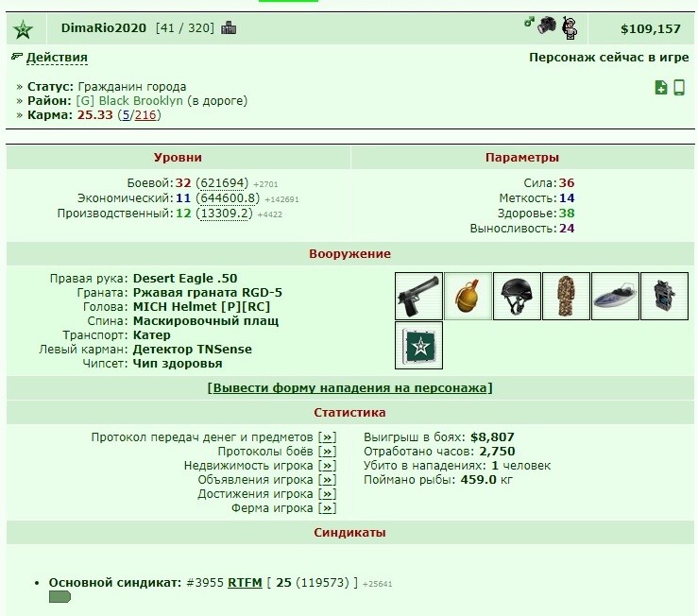Viewport: 698px width, 616px height.
Task: Open Недвижимость игрока arrow link
Action: click(x=327, y=466)
